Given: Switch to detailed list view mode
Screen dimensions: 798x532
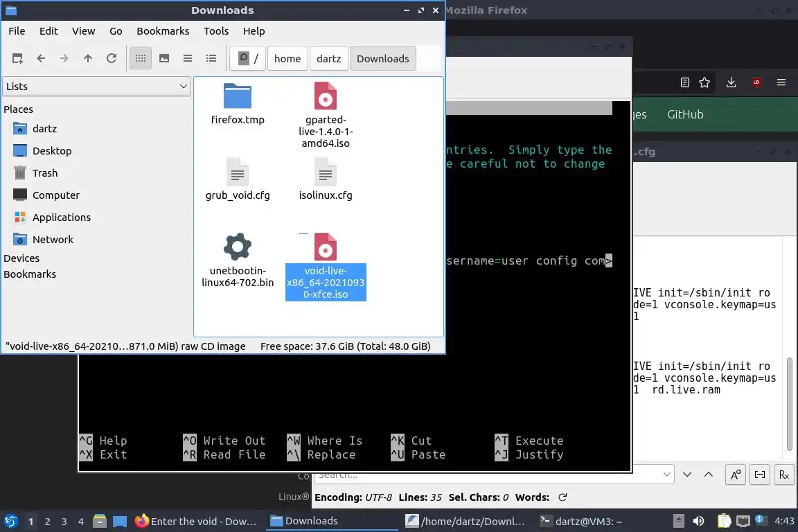Looking at the screenshot, I should coord(211,59).
